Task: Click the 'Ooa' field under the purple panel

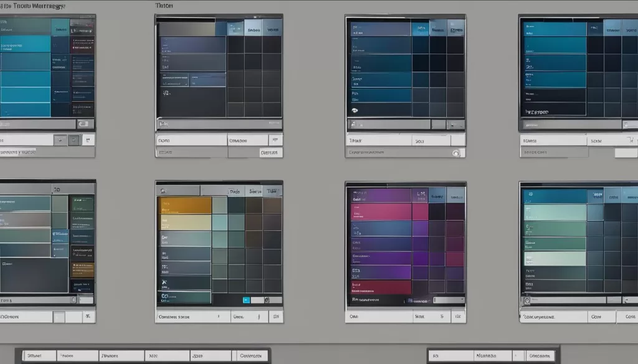Action: (x=378, y=317)
